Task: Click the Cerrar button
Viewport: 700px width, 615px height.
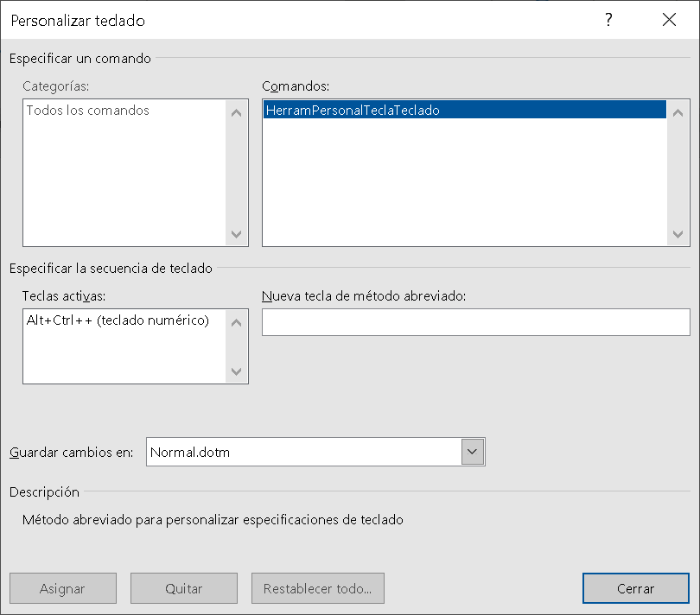Action: pos(636,588)
